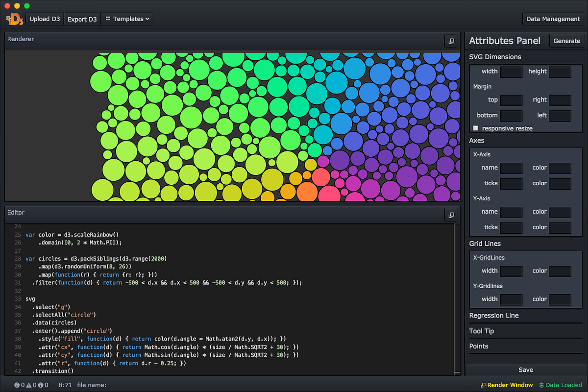This screenshot has height=392, width=588.
Task: Open the Renderer pop-out window icon
Action: [x=451, y=41]
